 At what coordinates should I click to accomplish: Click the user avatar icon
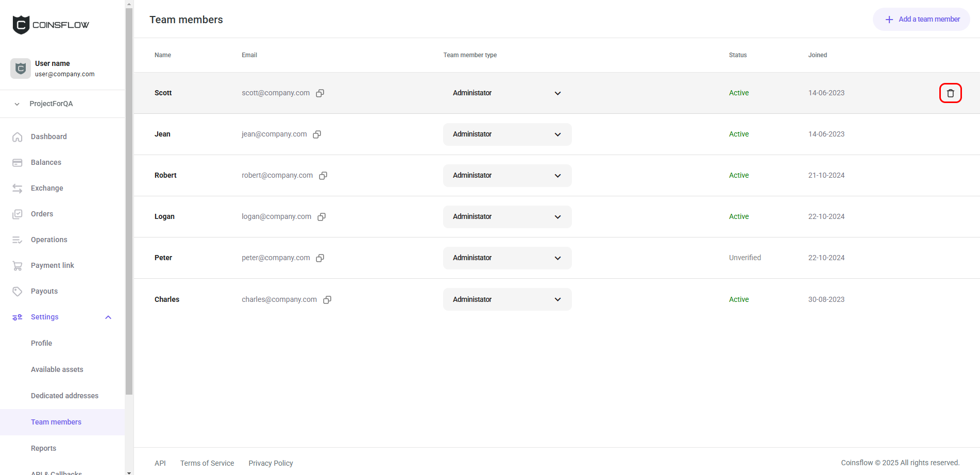(x=21, y=69)
